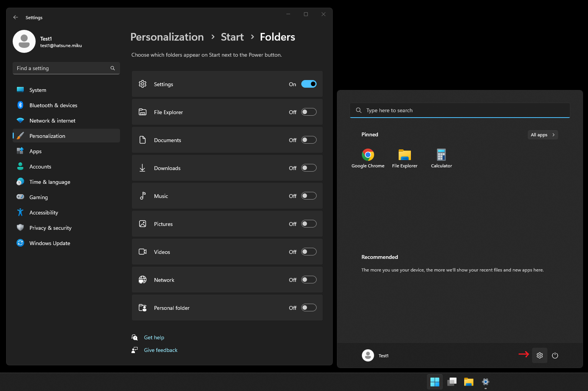Click the magnifier icon in Find a setting

tap(113, 68)
